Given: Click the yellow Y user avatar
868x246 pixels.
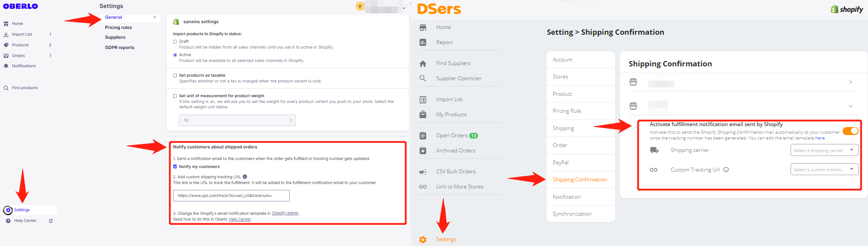Looking at the screenshot, I should tap(360, 6).
